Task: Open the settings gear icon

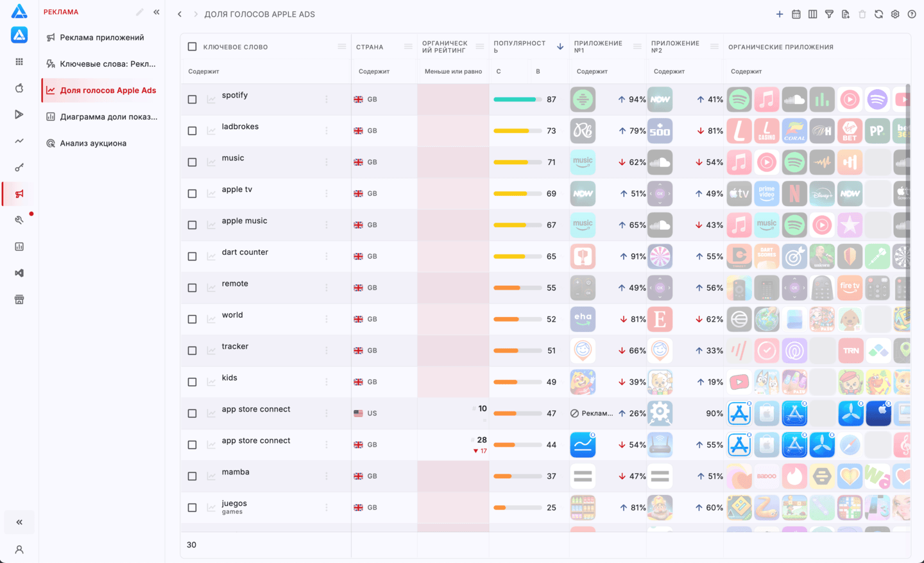Action: pyautogui.click(x=895, y=14)
